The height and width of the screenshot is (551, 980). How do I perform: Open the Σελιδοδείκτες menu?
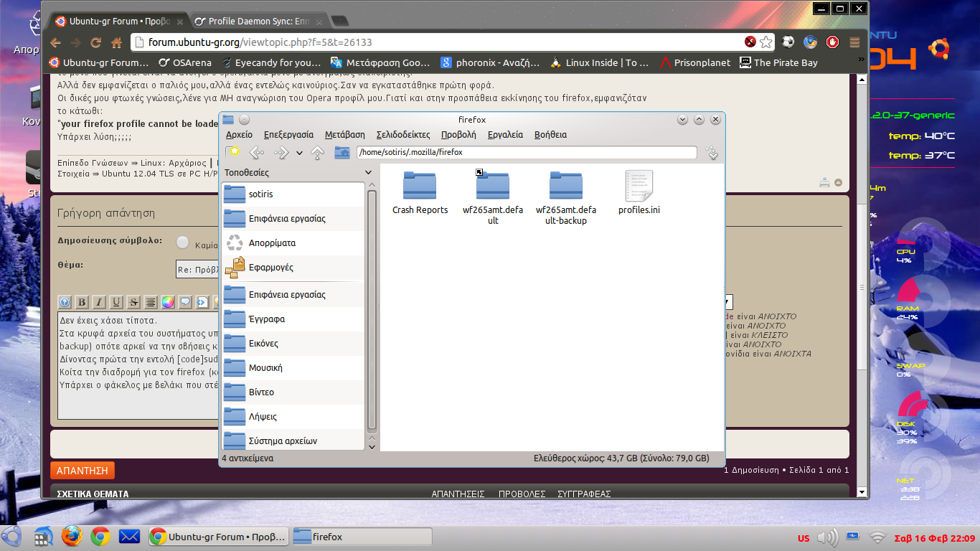tap(402, 134)
